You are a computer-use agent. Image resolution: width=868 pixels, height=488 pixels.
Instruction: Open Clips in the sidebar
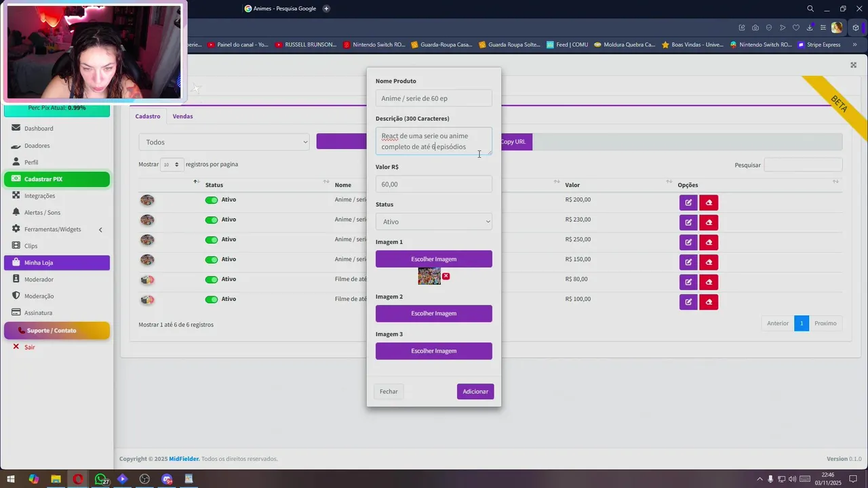31,246
